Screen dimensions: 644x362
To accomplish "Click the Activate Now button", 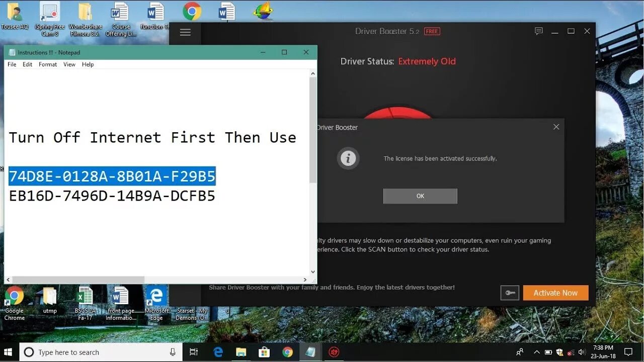I will [555, 293].
